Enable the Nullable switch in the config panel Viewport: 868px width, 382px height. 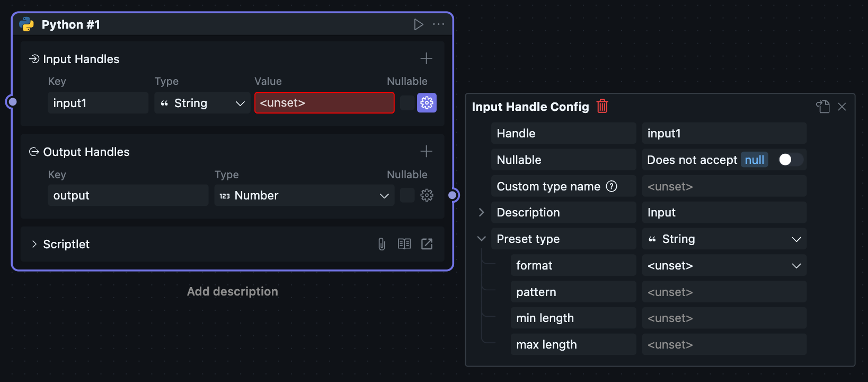pyautogui.click(x=790, y=160)
